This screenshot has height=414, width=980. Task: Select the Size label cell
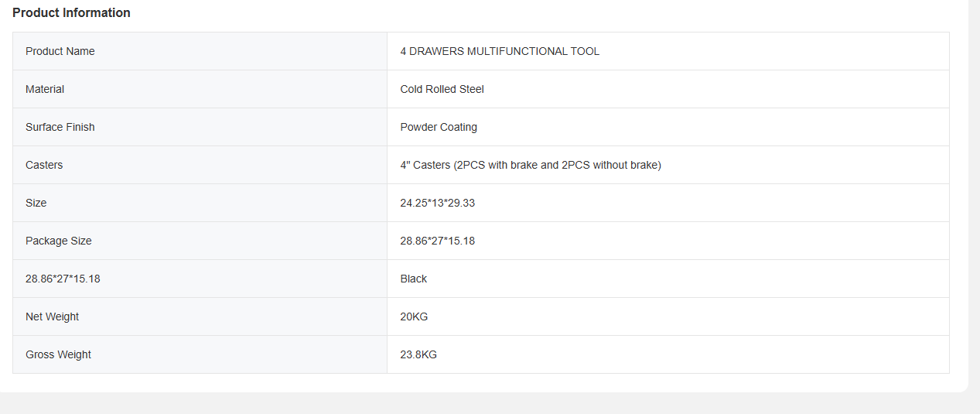36,203
